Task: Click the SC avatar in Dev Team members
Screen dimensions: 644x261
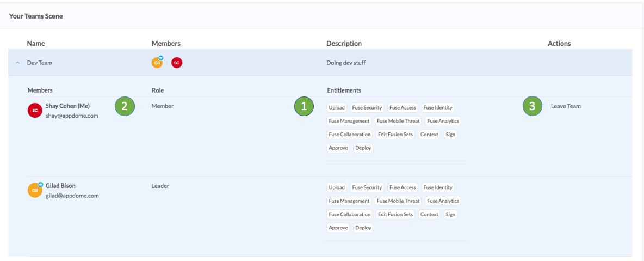Action: click(x=177, y=63)
